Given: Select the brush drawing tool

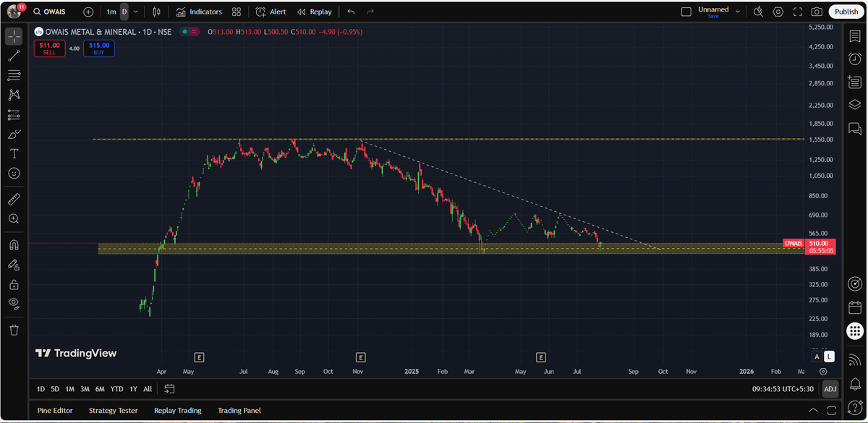Looking at the screenshot, I should (x=14, y=134).
